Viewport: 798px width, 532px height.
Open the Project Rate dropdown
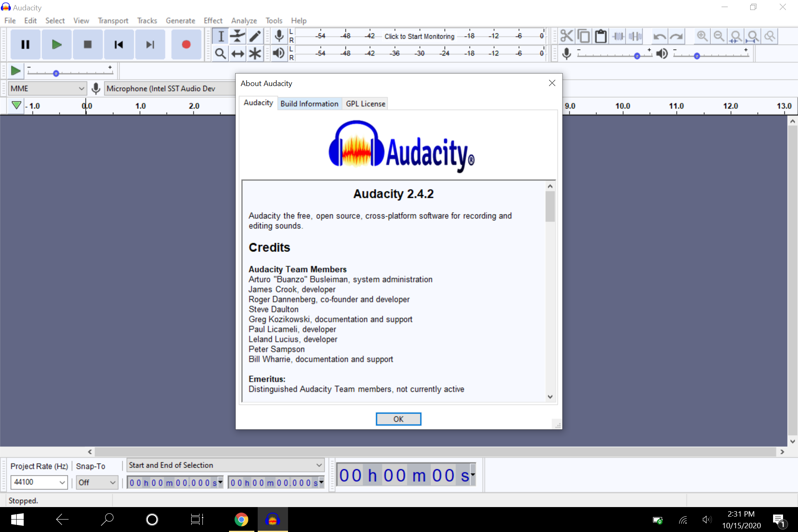pyautogui.click(x=39, y=482)
